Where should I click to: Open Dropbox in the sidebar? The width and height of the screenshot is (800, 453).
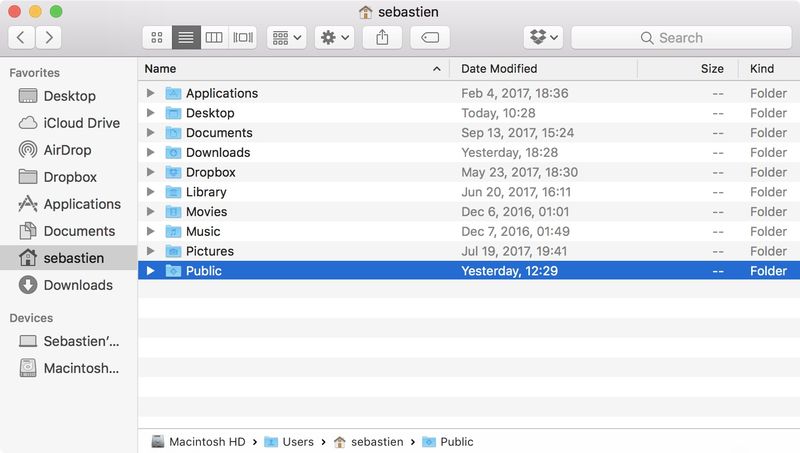pos(69,177)
